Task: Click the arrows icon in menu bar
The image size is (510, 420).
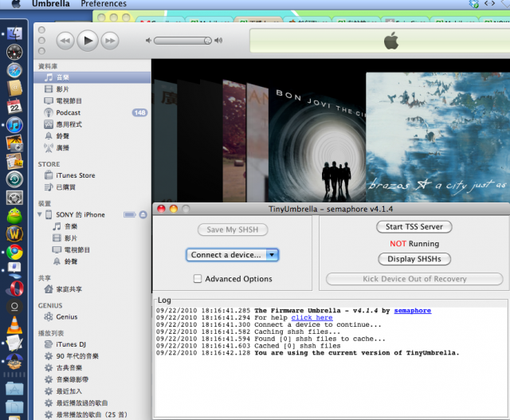Action: (489, 3)
